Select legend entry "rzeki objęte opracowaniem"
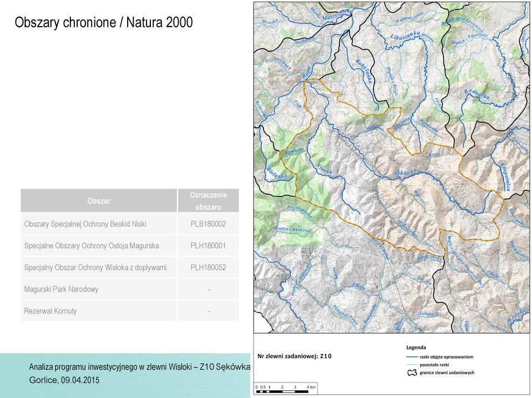The width and height of the screenshot is (532, 398). point(446,357)
